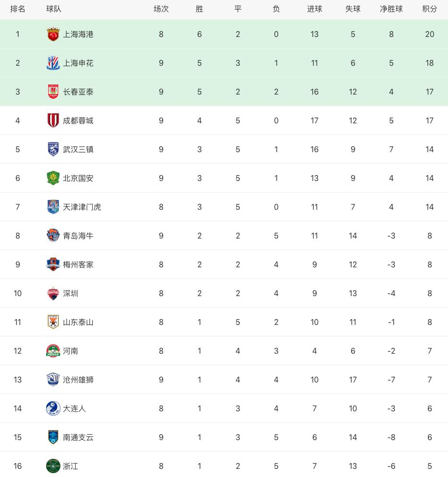
Task: Click the 上海申花 team crest
Action: pos(53,63)
